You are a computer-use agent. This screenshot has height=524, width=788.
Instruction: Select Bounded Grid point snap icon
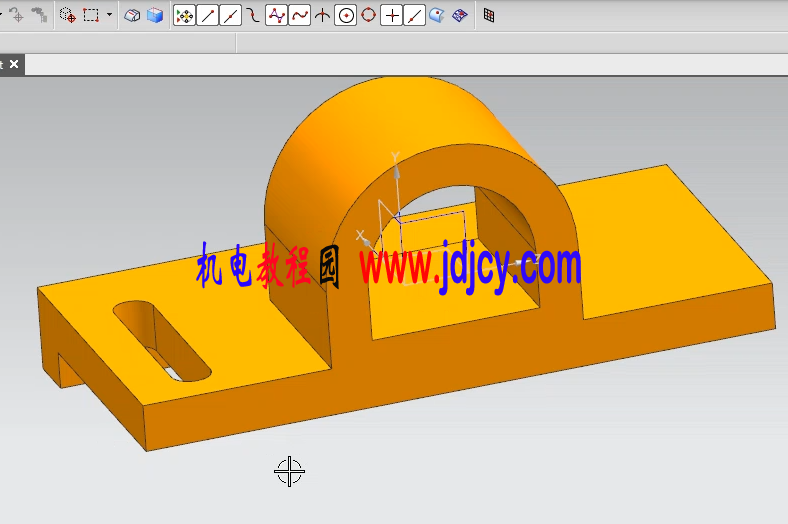coord(460,16)
